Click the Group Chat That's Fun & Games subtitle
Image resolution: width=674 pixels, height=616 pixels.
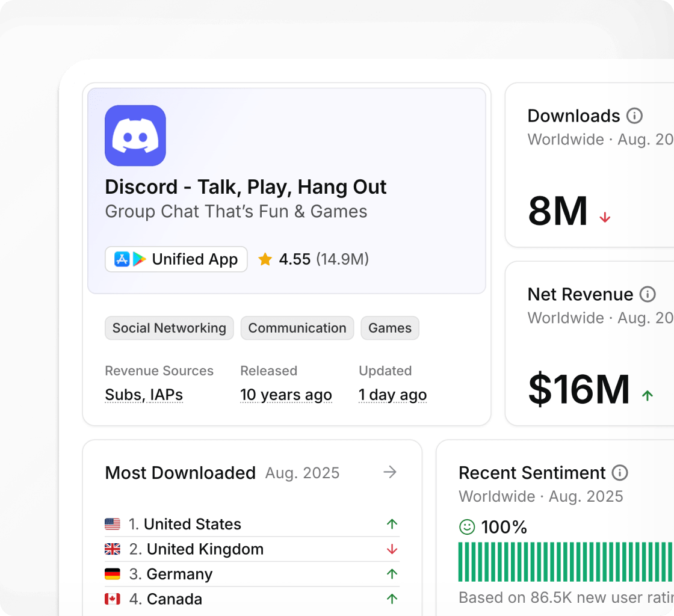click(236, 211)
